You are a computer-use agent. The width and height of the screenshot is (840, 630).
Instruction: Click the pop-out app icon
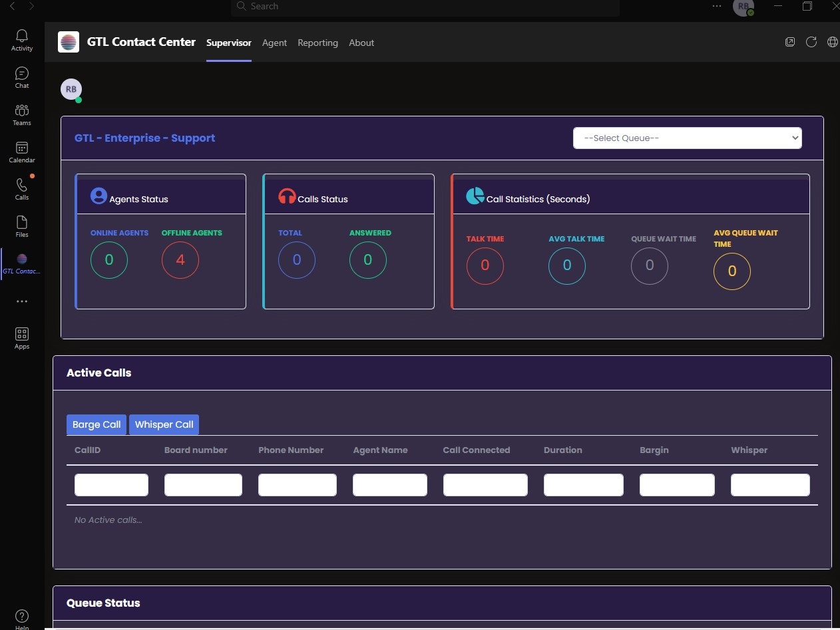coord(790,42)
